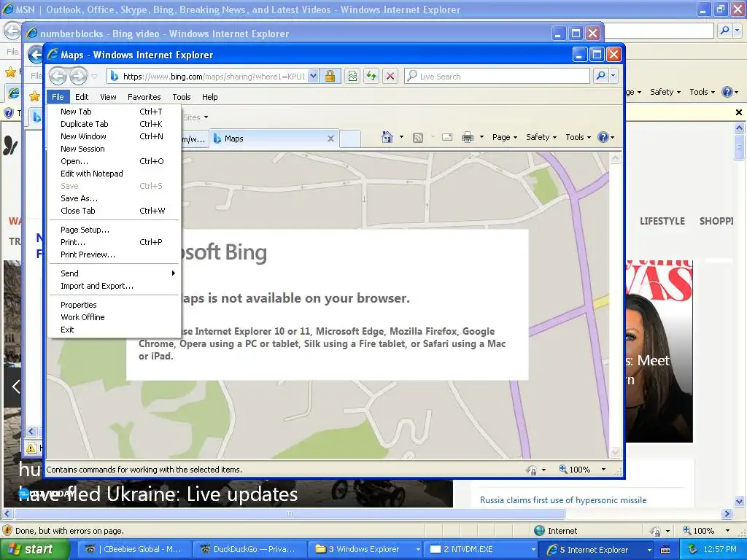Refresh the Maps page
This screenshot has width=747, height=560.
pos(371,76)
